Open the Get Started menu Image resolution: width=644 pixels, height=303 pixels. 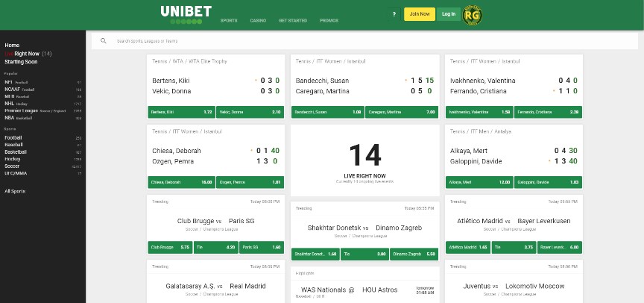[x=293, y=21]
